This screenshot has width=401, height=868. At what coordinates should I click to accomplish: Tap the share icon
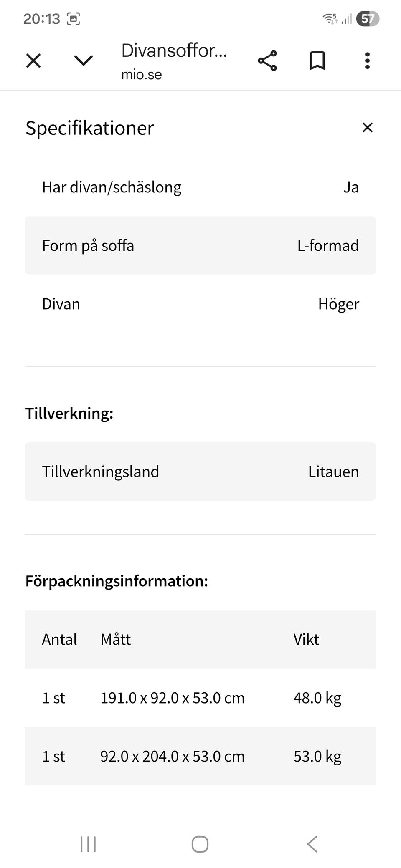click(267, 61)
